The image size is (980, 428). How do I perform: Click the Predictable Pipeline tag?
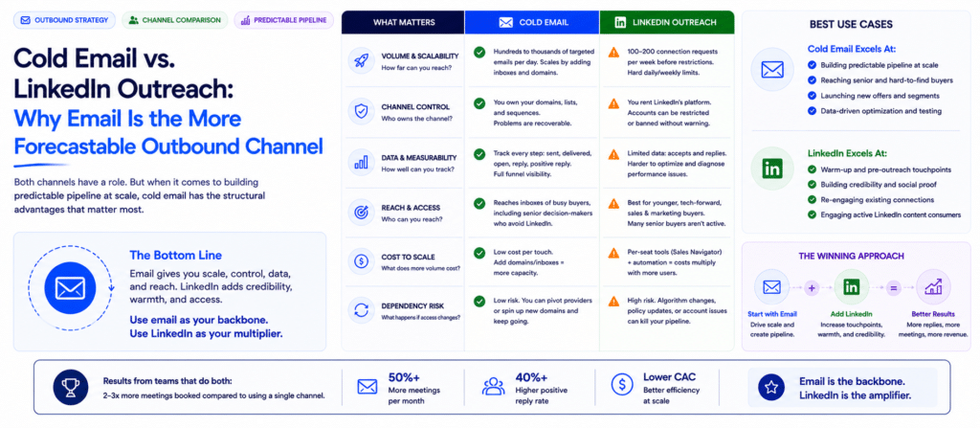tap(282, 20)
